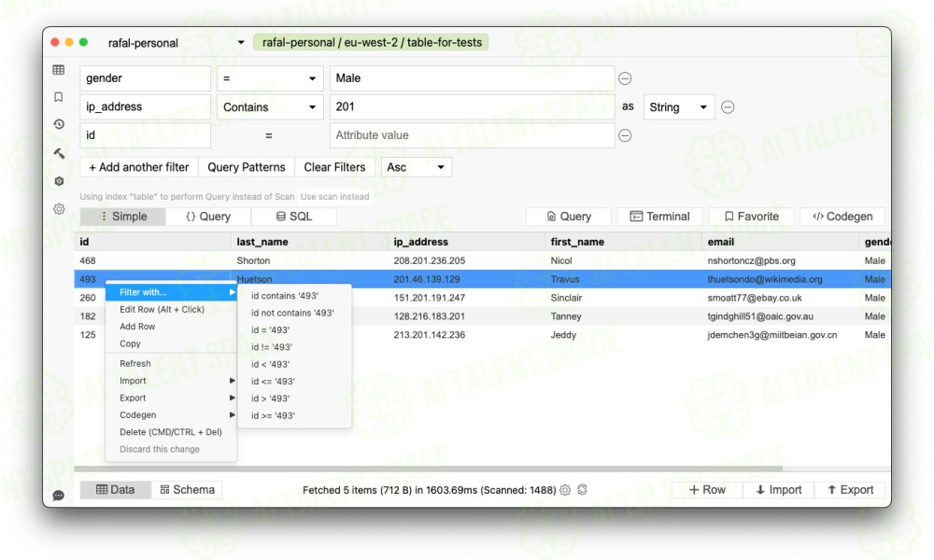Click Add another filter button
The height and width of the screenshot is (560, 934).
tap(139, 167)
